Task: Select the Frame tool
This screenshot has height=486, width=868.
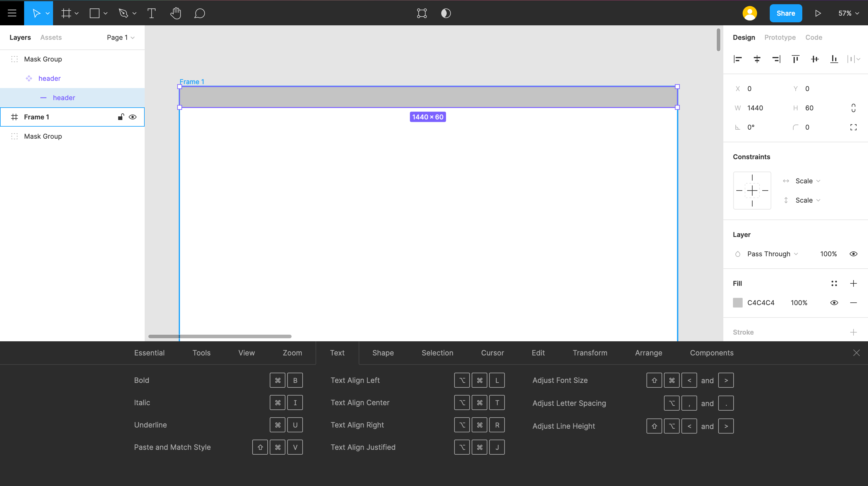Action: pyautogui.click(x=66, y=13)
